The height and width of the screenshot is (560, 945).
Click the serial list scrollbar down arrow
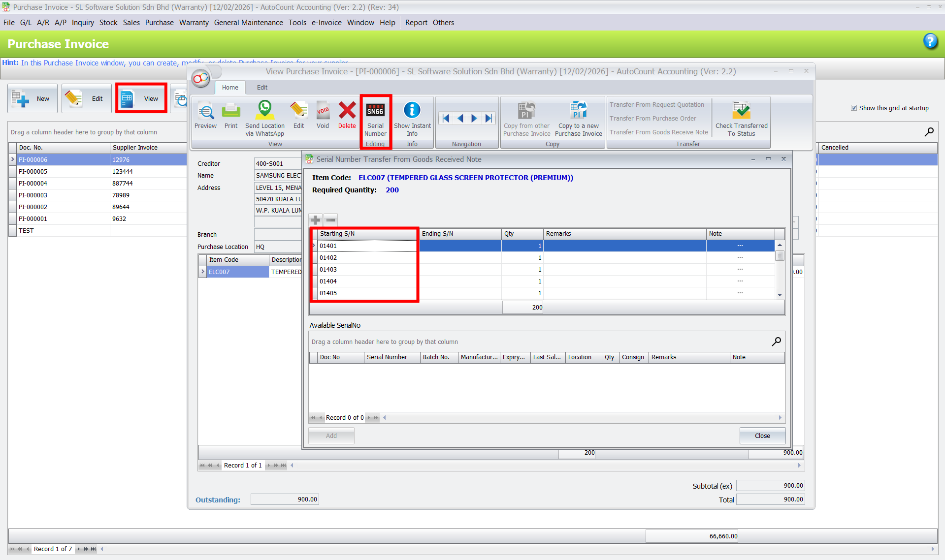click(x=779, y=294)
